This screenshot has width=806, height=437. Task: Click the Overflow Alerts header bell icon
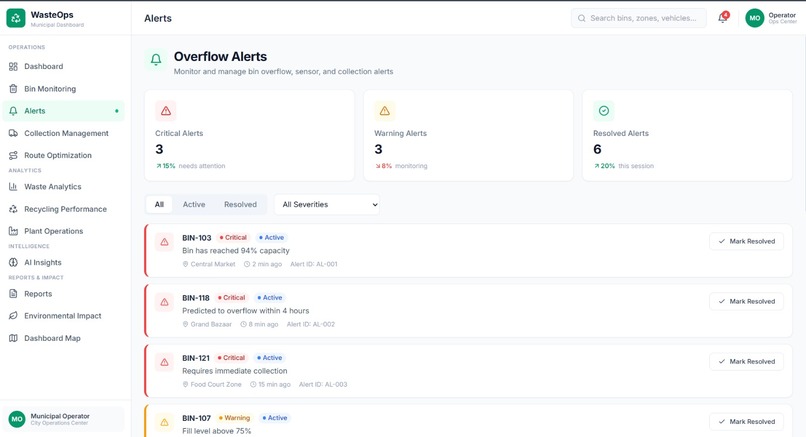(x=156, y=60)
